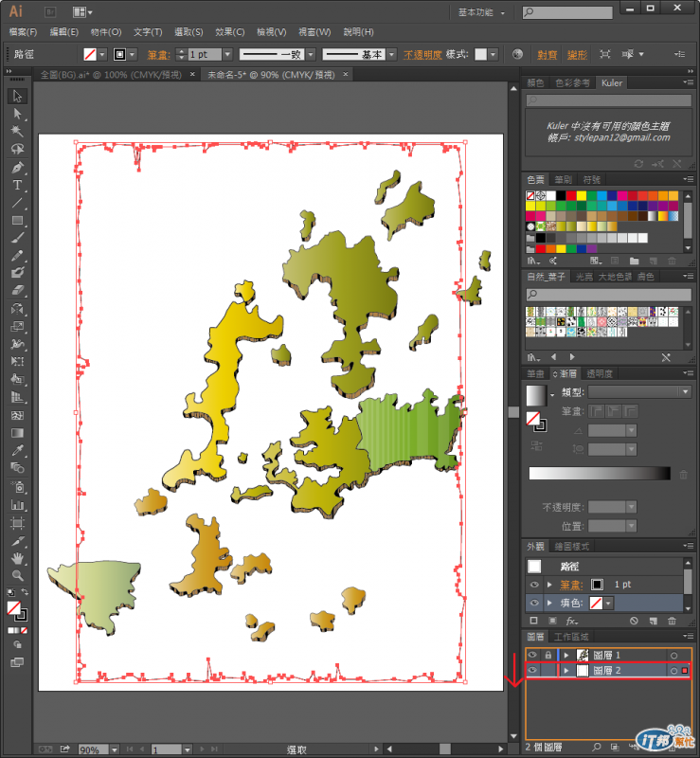Select the Magic Wand tool
The image size is (700, 758).
click(x=17, y=131)
